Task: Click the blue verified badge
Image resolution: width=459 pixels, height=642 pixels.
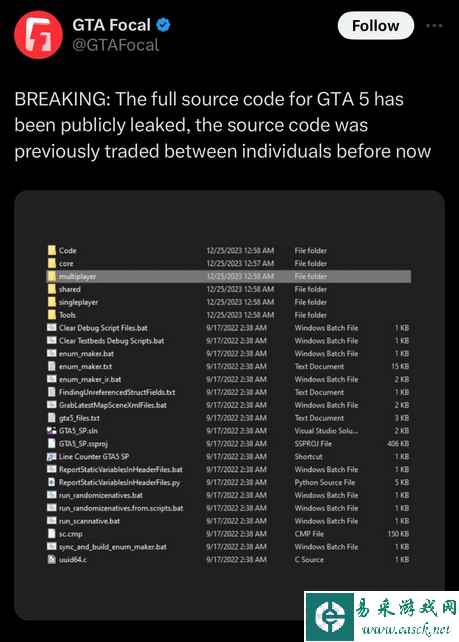Action: click(x=163, y=25)
